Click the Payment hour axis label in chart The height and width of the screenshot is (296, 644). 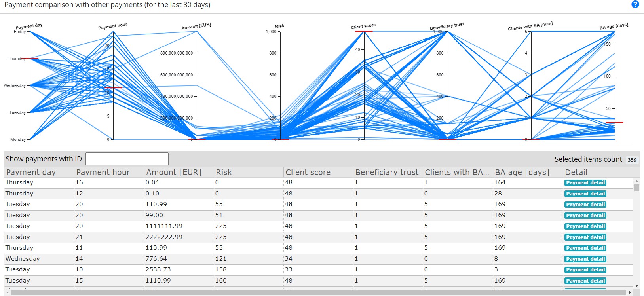tap(113, 26)
